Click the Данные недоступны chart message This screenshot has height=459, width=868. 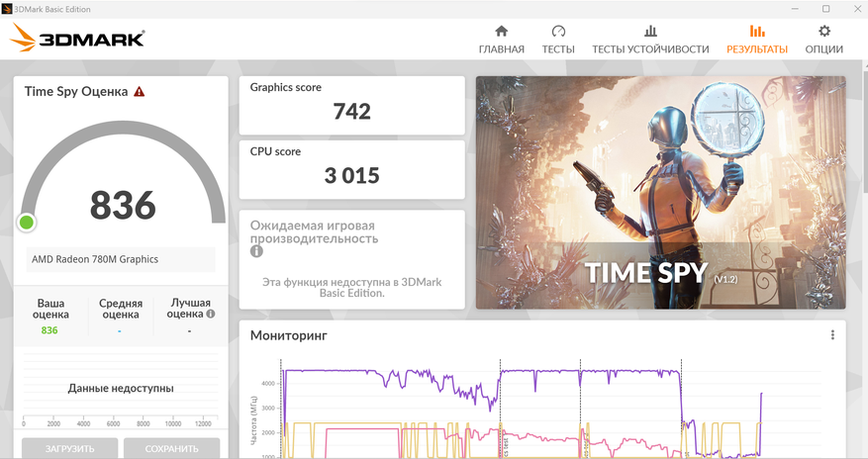(x=121, y=388)
